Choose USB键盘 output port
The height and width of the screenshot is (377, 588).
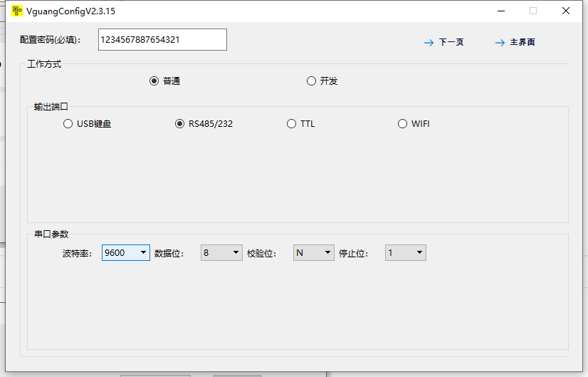coord(68,124)
